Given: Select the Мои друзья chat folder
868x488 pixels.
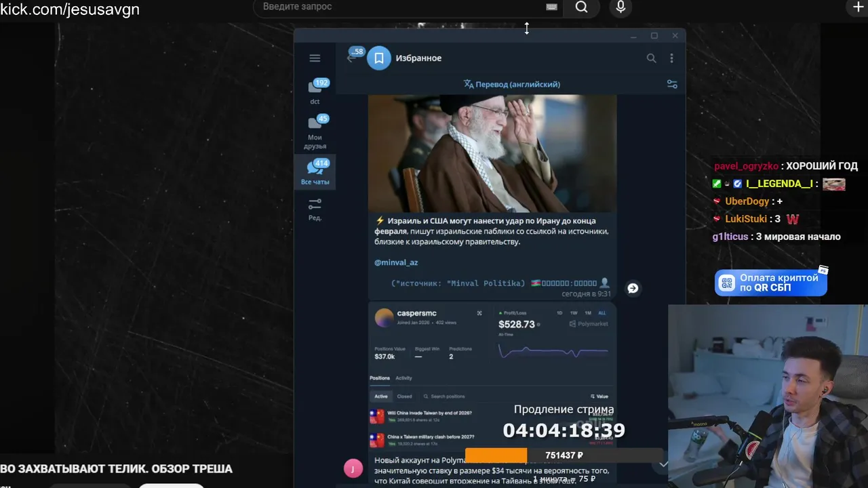Looking at the screenshot, I should coord(315,131).
